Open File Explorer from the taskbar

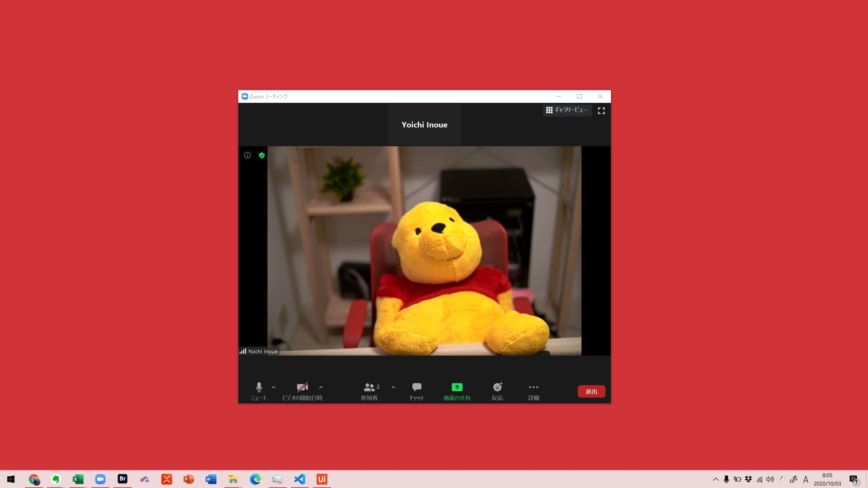click(x=233, y=479)
